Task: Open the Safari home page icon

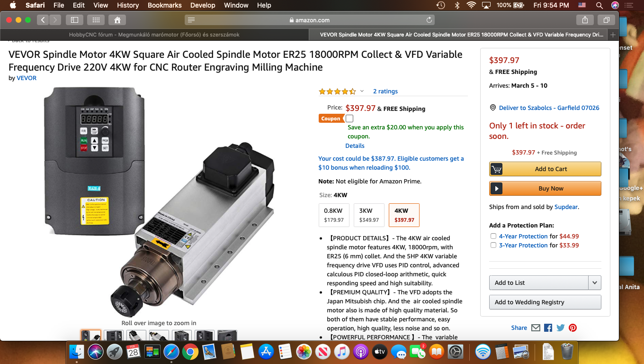Action: click(117, 20)
